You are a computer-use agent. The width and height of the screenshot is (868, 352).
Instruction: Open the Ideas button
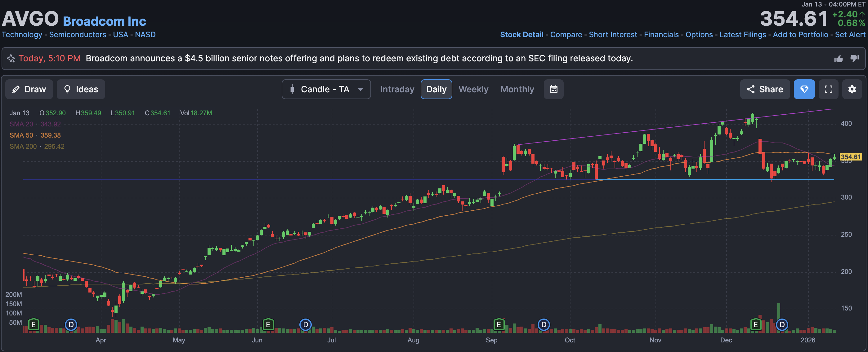[x=81, y=89]
